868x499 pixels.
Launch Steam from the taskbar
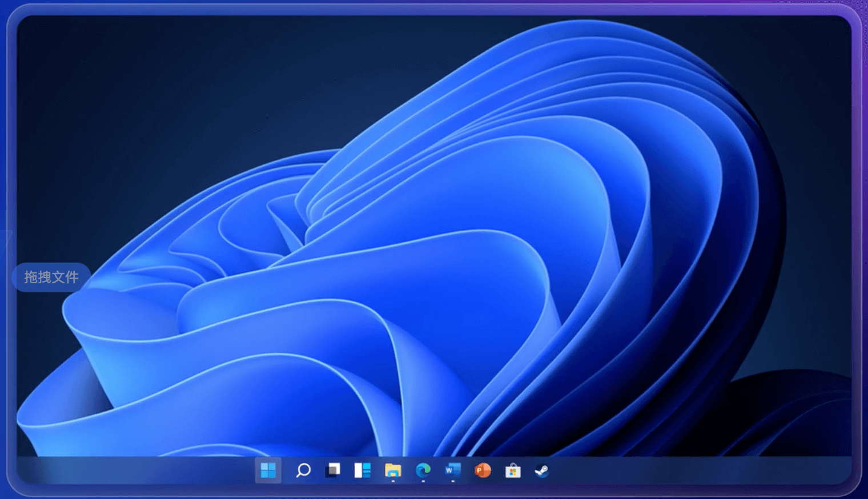[x=542, y=470]
